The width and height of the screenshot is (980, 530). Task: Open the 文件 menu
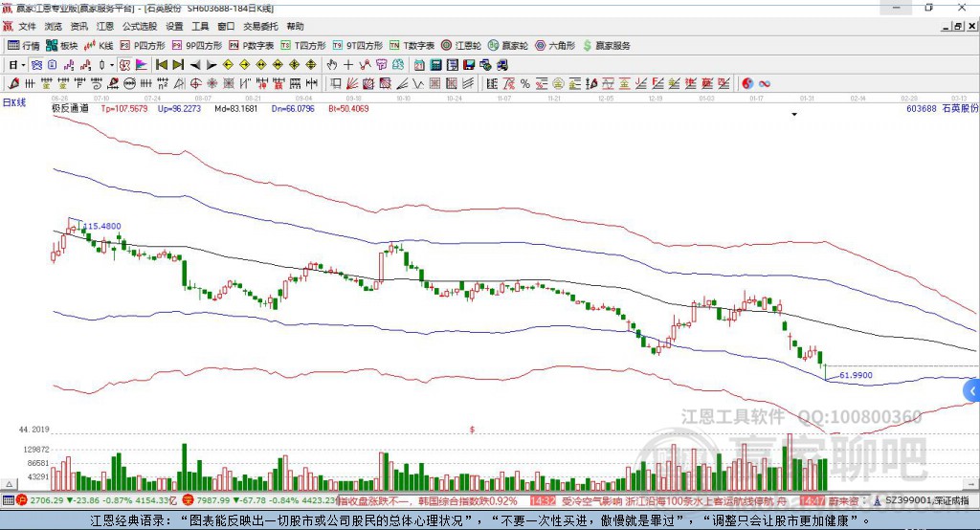28,26
